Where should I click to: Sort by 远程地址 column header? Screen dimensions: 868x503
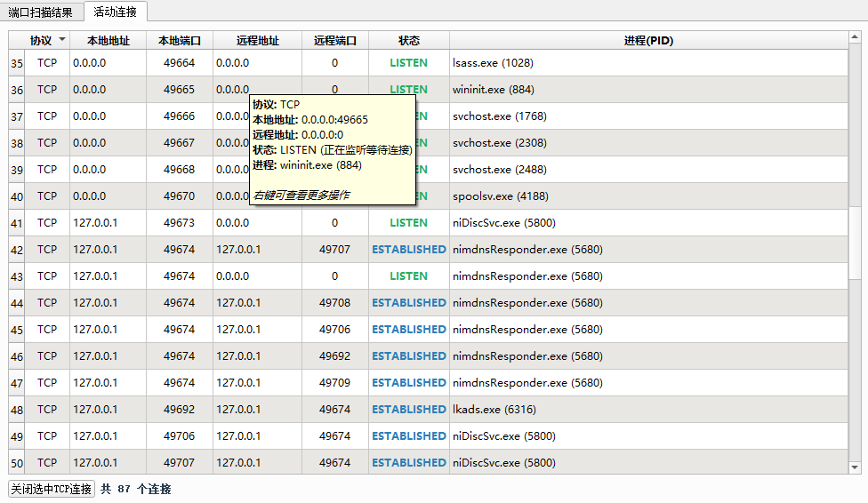[257, 40]
